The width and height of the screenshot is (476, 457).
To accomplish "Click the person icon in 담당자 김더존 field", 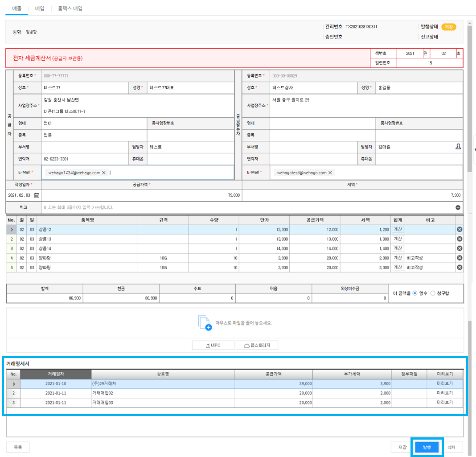I will click(458, 147).
